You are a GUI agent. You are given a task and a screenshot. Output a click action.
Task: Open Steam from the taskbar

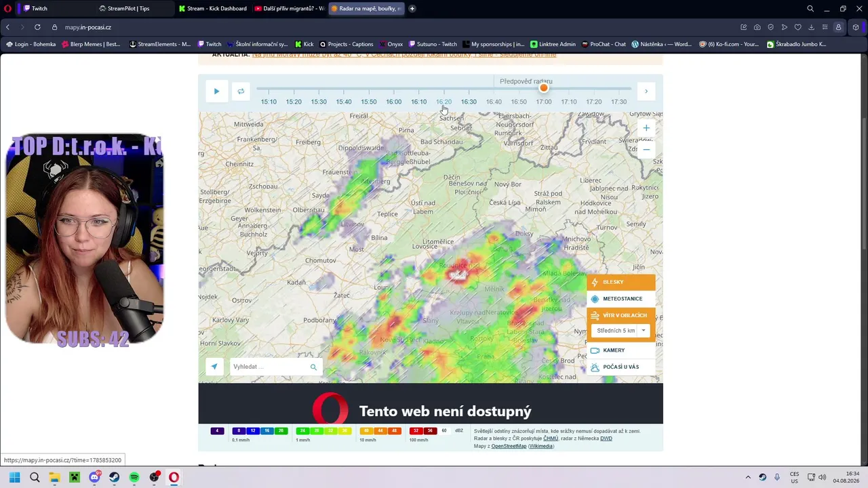pyautogui.click(x=114, y=477)
